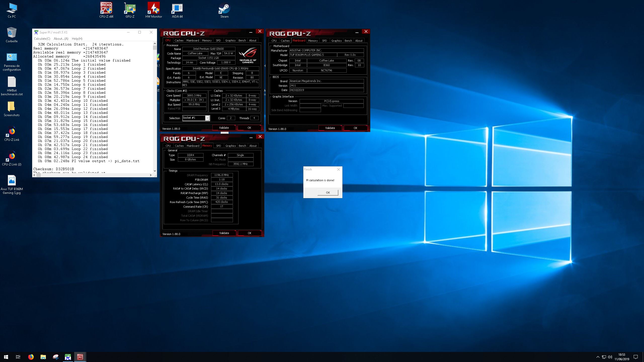644x362 pixels.
Task: Select Steam desktop shortcut
Action: (224, 11)
